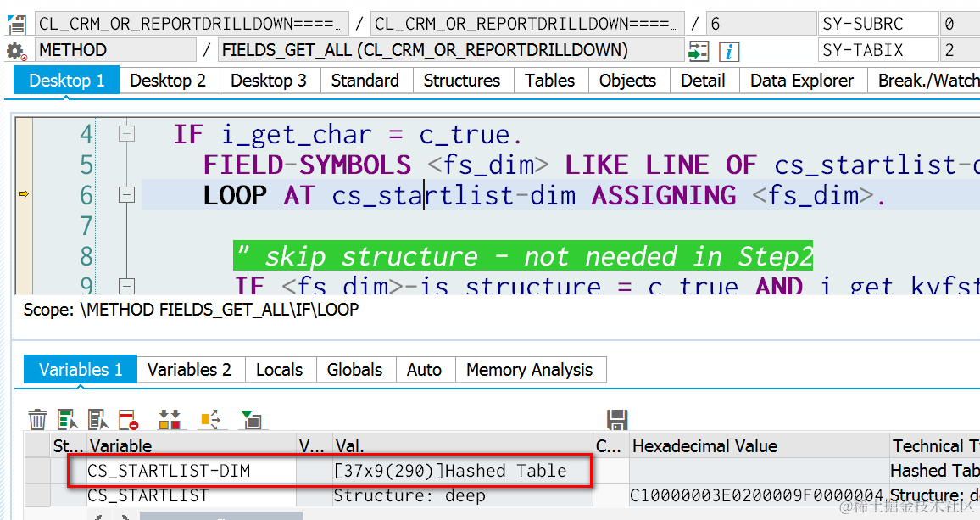This screenshot has height=520, width=980.
Task: Click code line 6 LOOP AT statement
Action: pos(543,195)
